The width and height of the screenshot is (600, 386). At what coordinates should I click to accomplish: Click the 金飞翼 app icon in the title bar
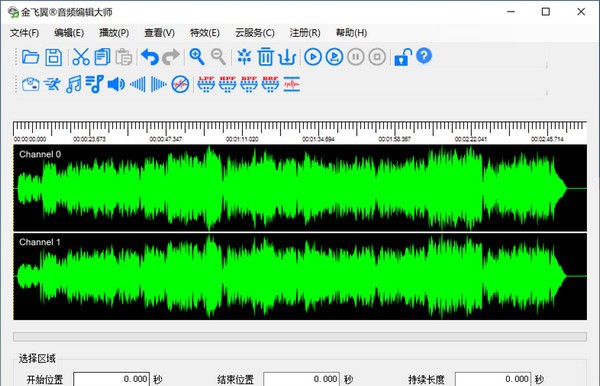point(13,12)
